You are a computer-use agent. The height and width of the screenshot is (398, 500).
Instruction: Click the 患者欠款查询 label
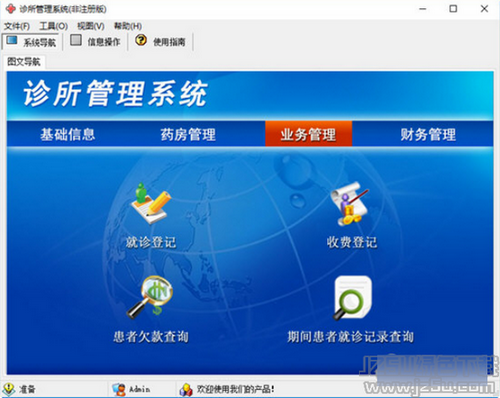pos(151,337)
